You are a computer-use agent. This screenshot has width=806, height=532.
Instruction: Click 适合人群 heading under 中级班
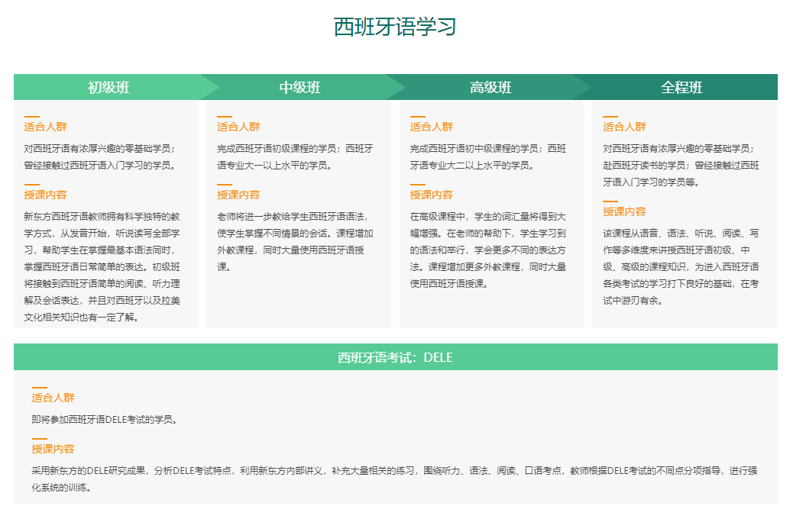[238, 127]
